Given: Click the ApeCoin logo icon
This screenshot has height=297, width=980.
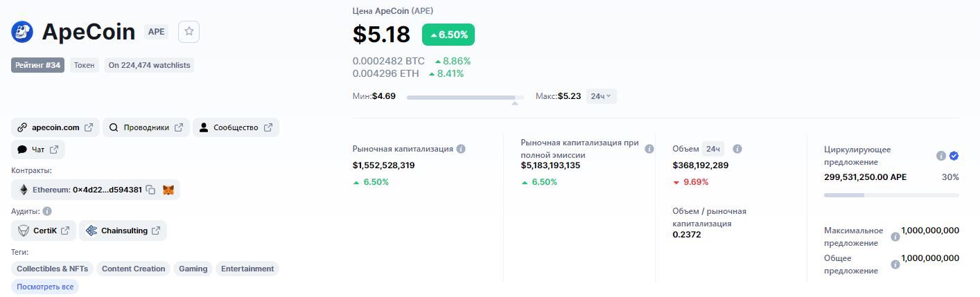Looking at the screenshot, I should (22, 32).
